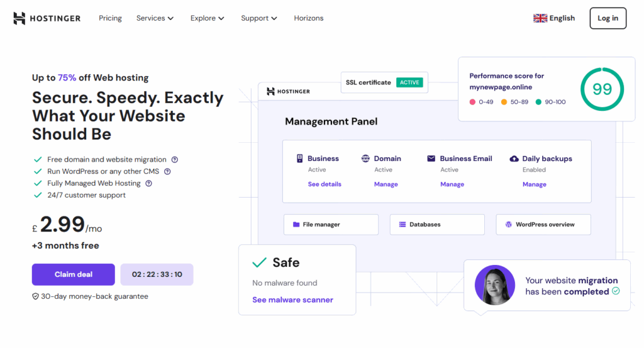Click the Daily backups cloud icon
Image resolution: width=644 pixels, height=348 pixels.
click(x=514, y=159)
